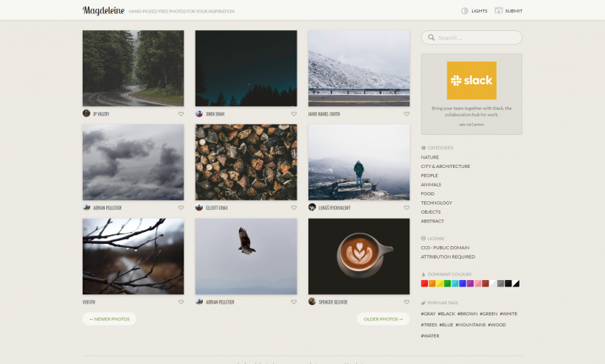Viewport: 605px width, 364px height.
Task: Filter by Attribution Required license
Action: [x=448, y=257]
